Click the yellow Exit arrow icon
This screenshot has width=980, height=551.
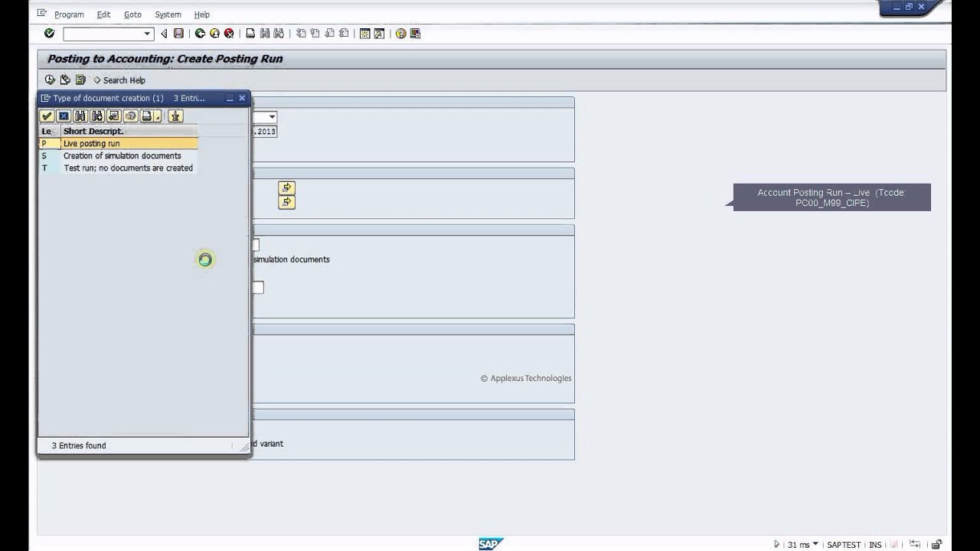(214, 34)
